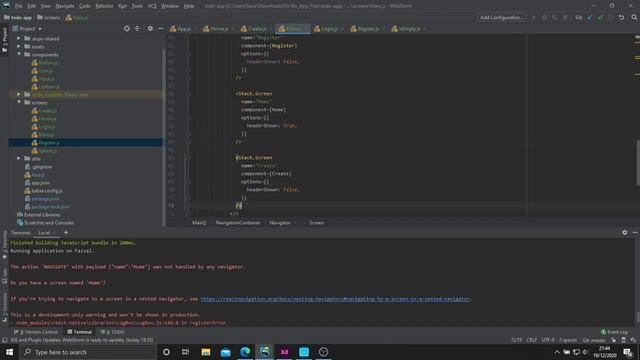640x360 pixels.
Task: Click the Git commit green checkmark
Action: click(x=600, y=18)
